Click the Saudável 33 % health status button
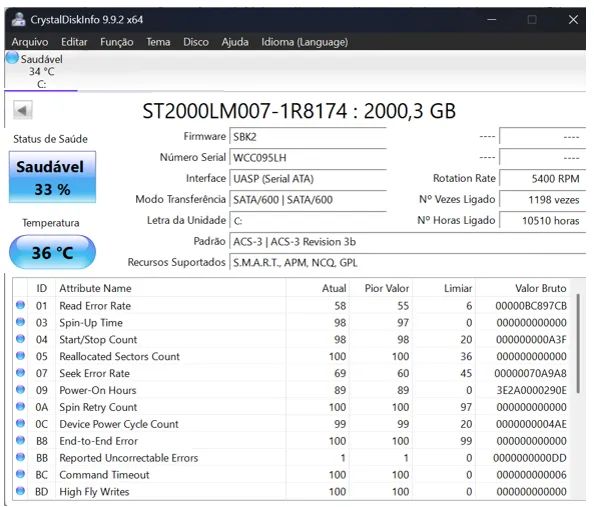The image size is (594, 507). point(52,177)
